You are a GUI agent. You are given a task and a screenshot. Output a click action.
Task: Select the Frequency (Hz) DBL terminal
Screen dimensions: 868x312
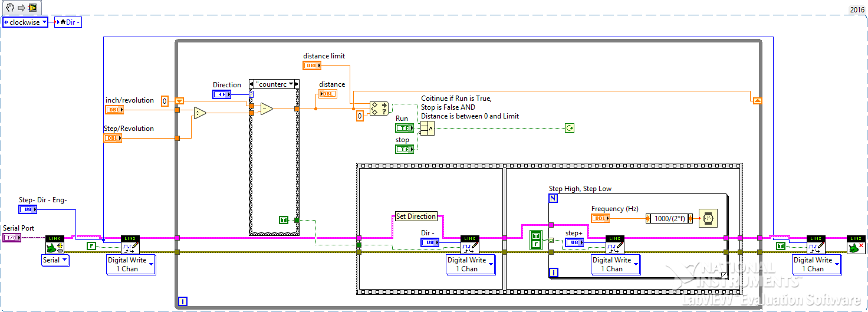pos(600,218)
